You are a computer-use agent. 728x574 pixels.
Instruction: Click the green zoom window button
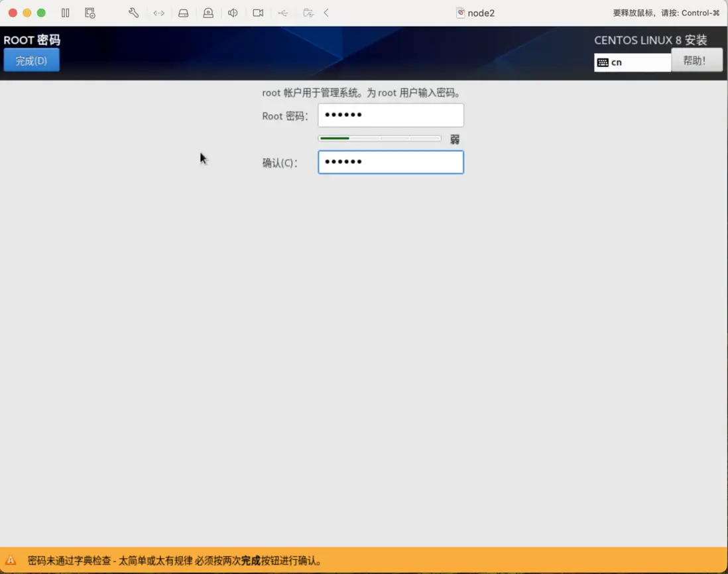pyautogui.click(x=41, y=13)
